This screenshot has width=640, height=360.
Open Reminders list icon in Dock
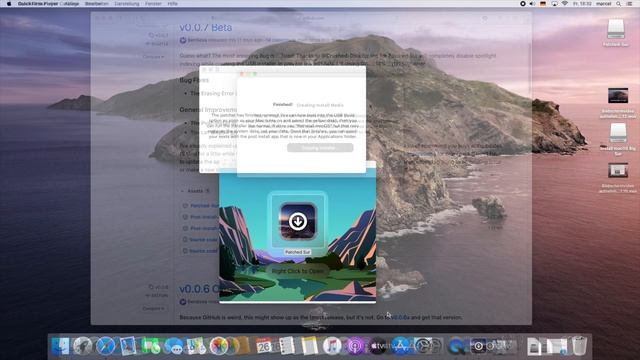click(x=287, y=346)
